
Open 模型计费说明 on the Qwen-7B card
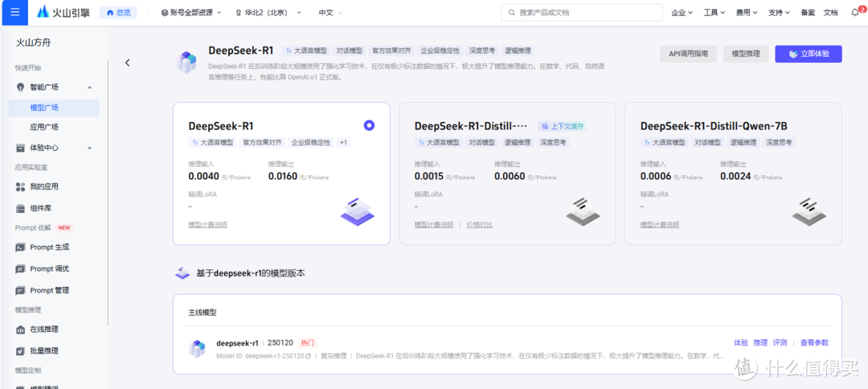pos(660,225)
